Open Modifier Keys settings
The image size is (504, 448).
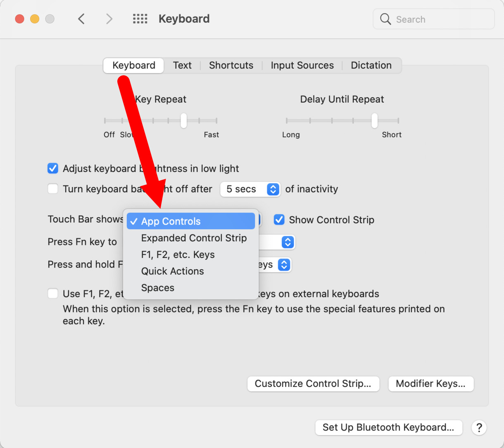(430, 384)
